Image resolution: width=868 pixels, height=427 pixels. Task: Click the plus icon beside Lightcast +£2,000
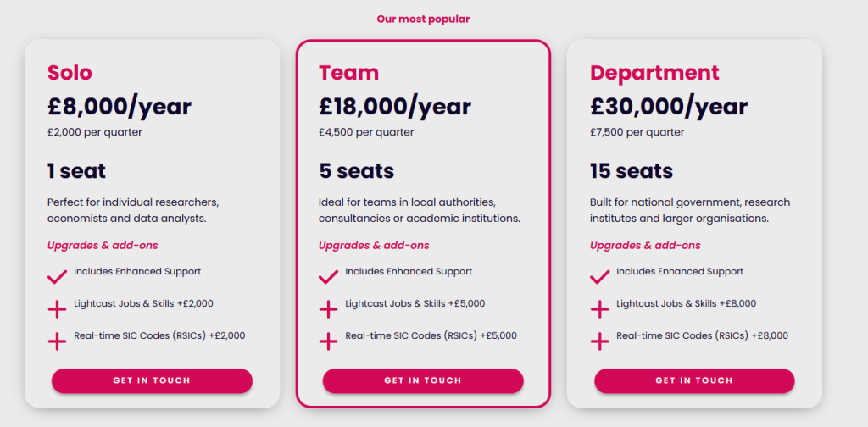(57, 309)
